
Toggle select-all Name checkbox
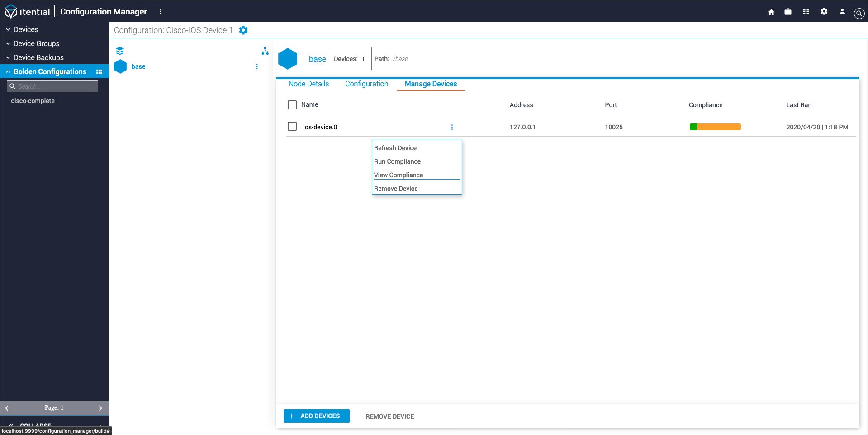pos(292,105)
